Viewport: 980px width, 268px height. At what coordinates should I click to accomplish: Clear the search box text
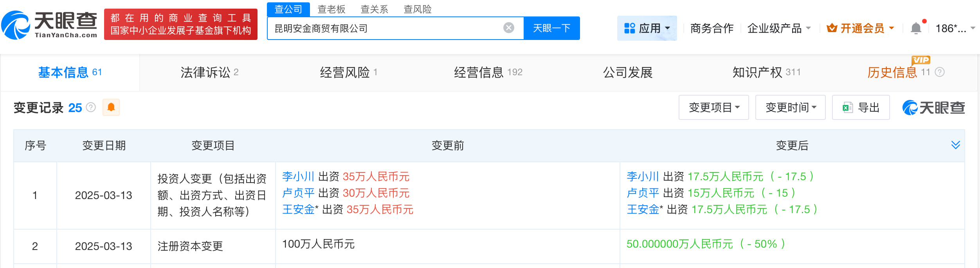[508, 28]
